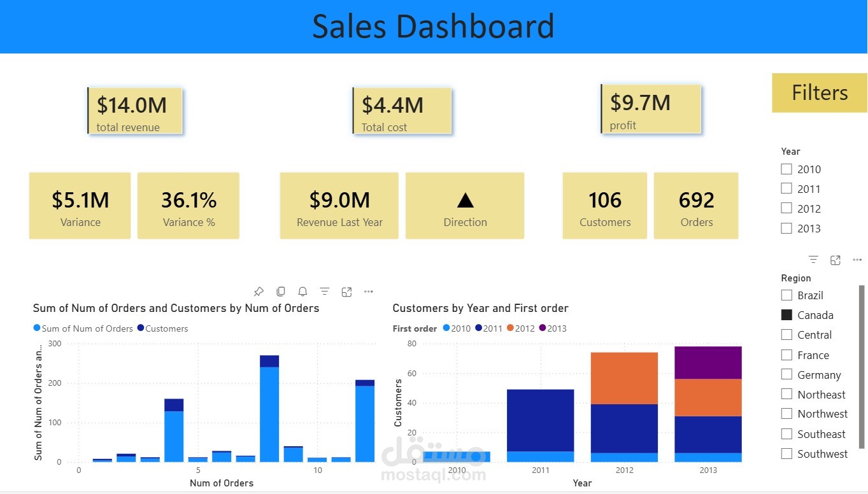Click dark blue segment of 2011 bar
This screenshot has width=868, height=494.
540,421
